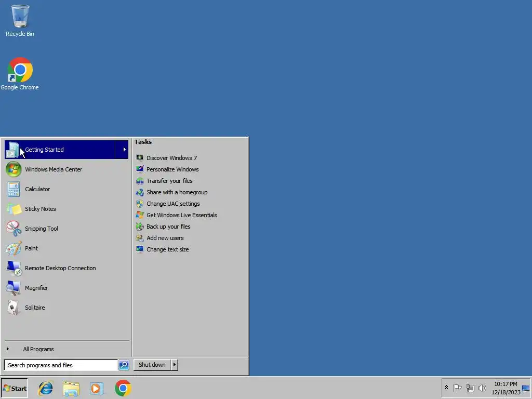
Task: Click the Calculator text label
Action: (x=37, y=189)
